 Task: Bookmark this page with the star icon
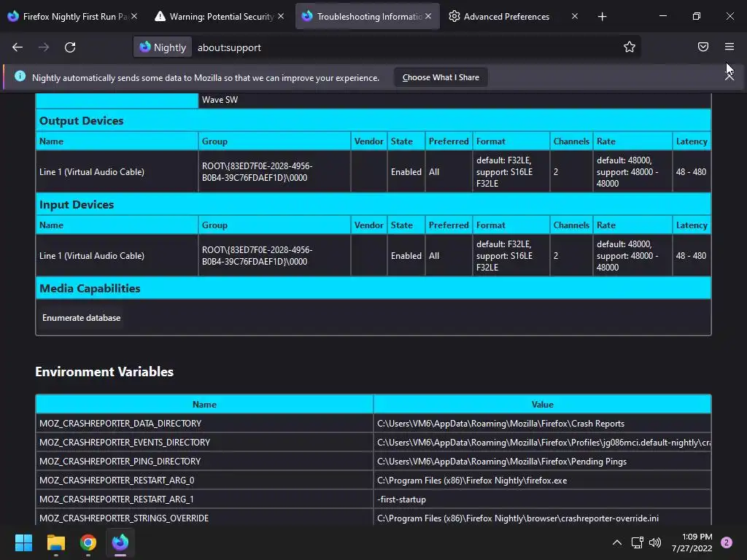tap(630, 47)
